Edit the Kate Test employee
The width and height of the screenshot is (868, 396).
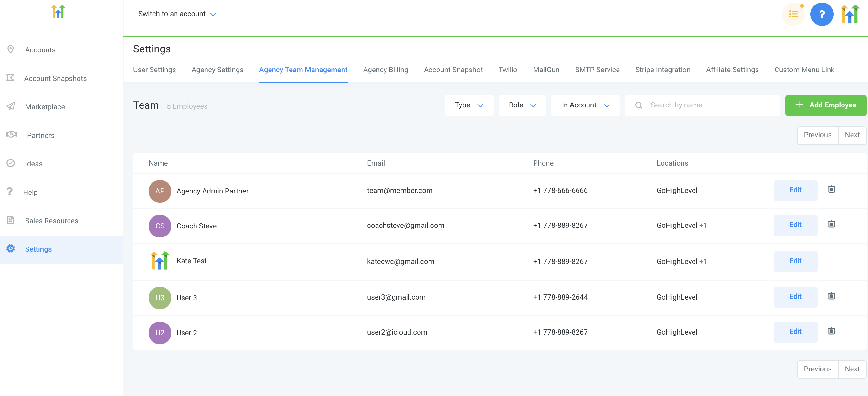point(795,261)
